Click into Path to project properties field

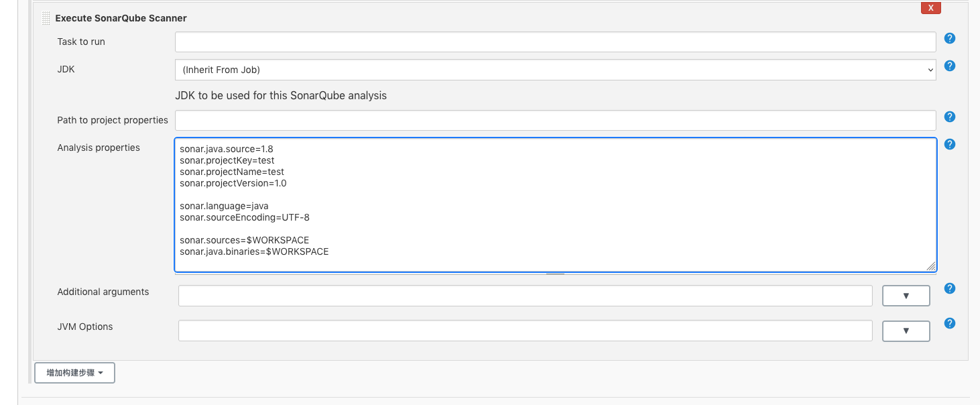click(555, 121)
